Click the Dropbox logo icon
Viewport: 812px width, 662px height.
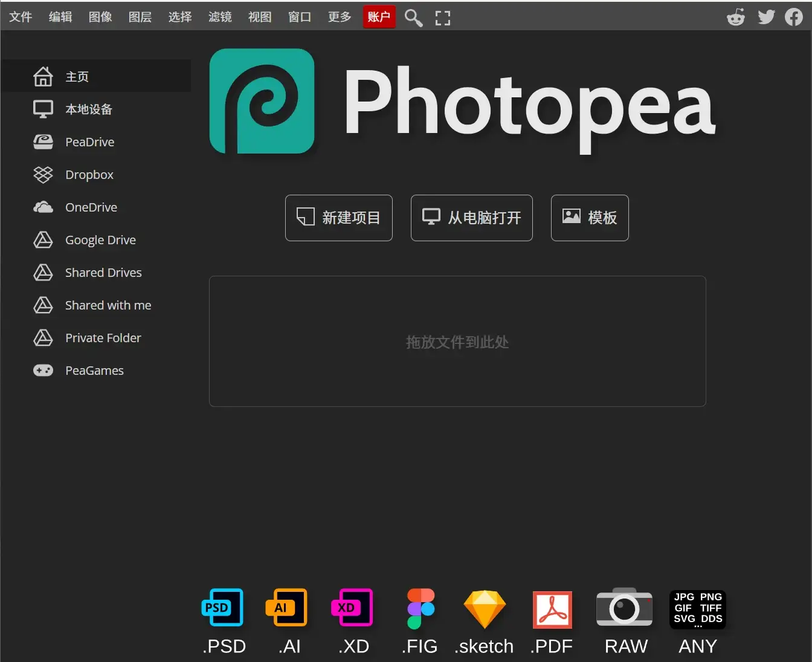43,175
